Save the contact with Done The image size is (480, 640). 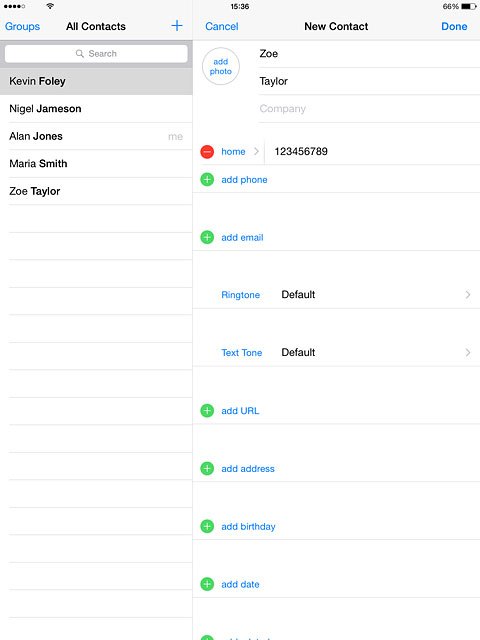coord(454,27)
